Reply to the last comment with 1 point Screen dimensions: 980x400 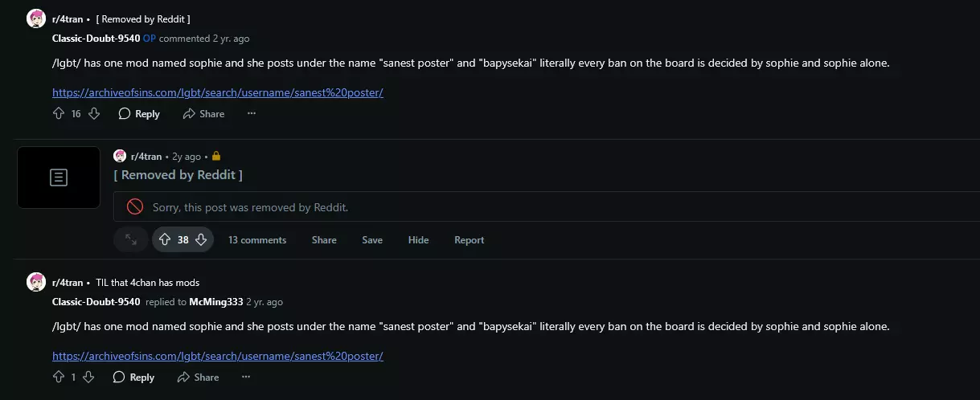click(x=133, y=378)
